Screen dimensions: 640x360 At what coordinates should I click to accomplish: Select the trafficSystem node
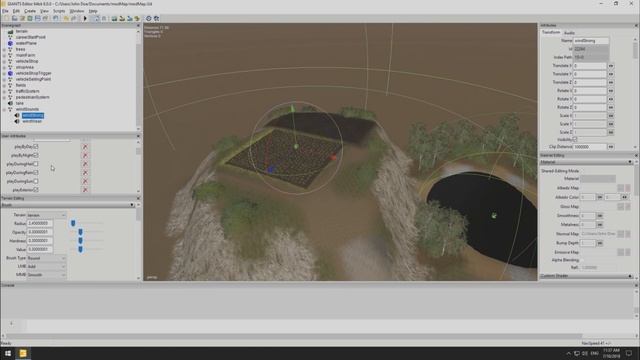click(x=28, y=91)
